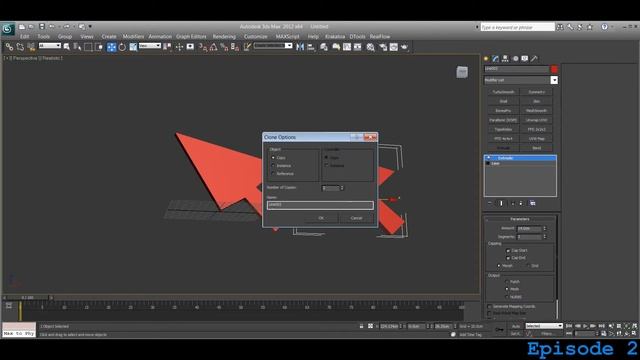Click the Pin Stack icon below modifier stack

(490, 203)
